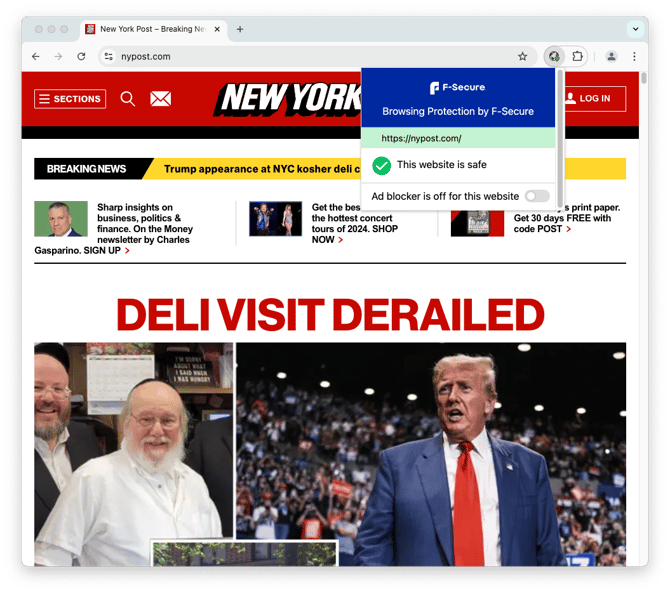Open the newsletter envelope icon
The height and width of the screenshot is (593, 670).
click(x=161, y=99)
